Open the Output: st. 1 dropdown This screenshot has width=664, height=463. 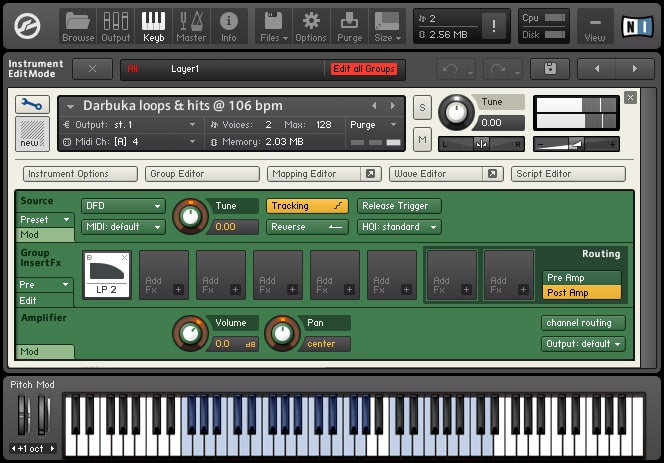130,125
